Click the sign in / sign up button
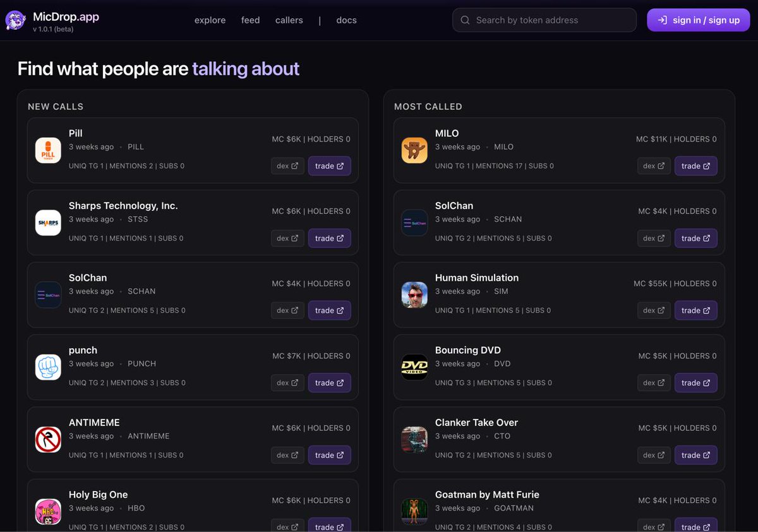 point(699,20)
